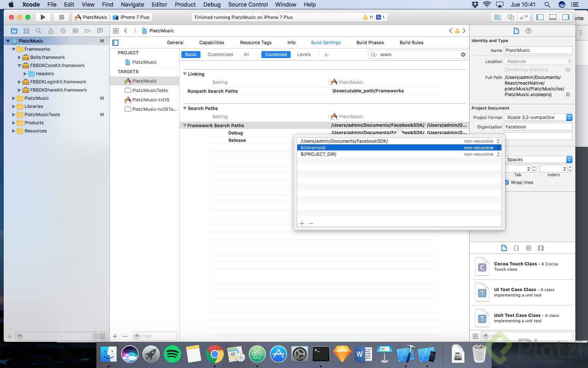588x368 pixels.
Task: Toggle the Utilities panel visibility
Action: (x=566, y=17)
